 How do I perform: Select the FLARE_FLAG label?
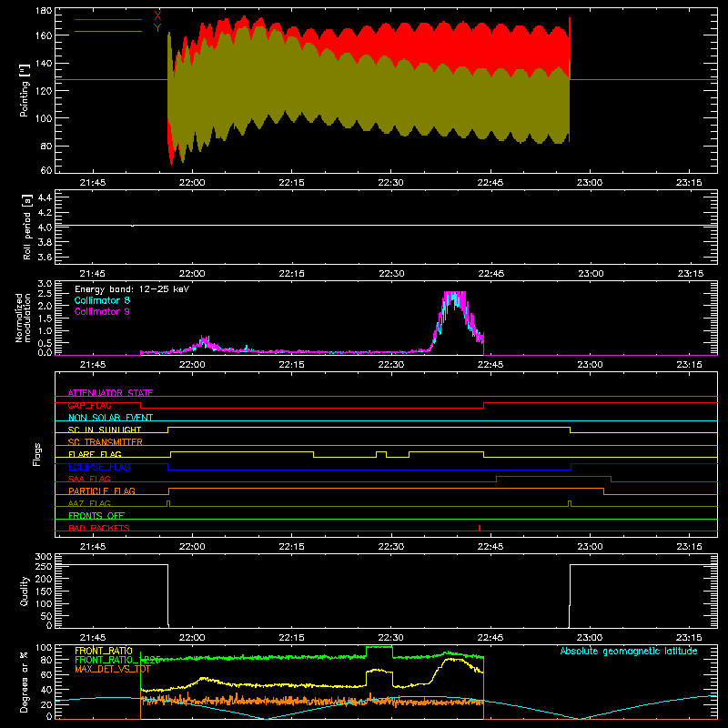[95, 454]
